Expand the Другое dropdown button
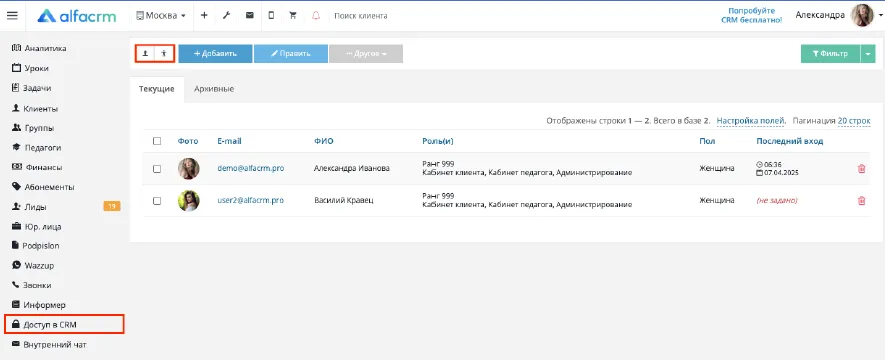 [366, 54]
